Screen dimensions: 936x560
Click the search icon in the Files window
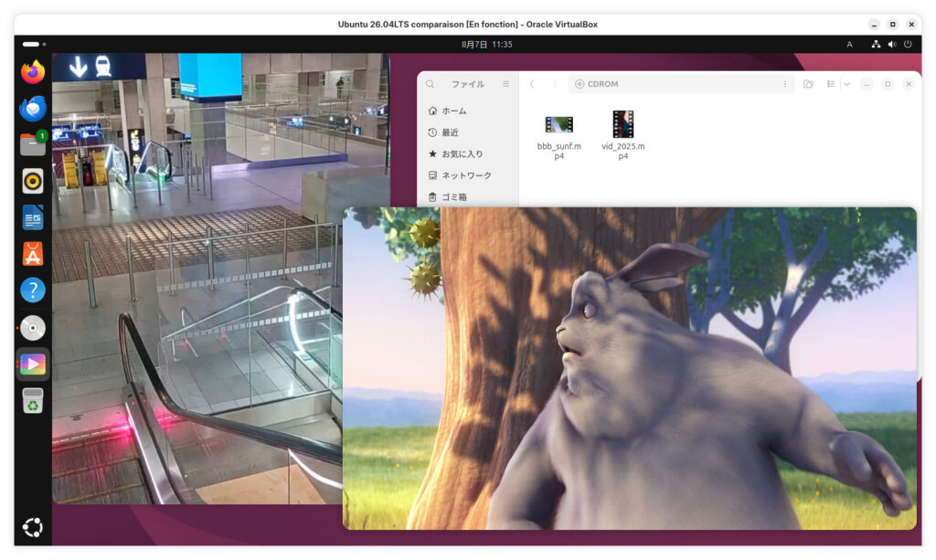[x=430, y=84]
